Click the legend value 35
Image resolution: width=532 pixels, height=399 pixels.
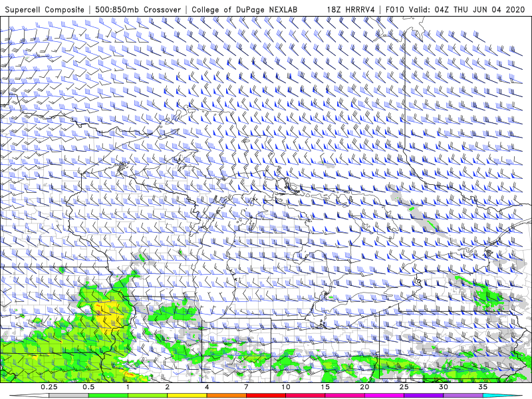[x=483, y=387]
